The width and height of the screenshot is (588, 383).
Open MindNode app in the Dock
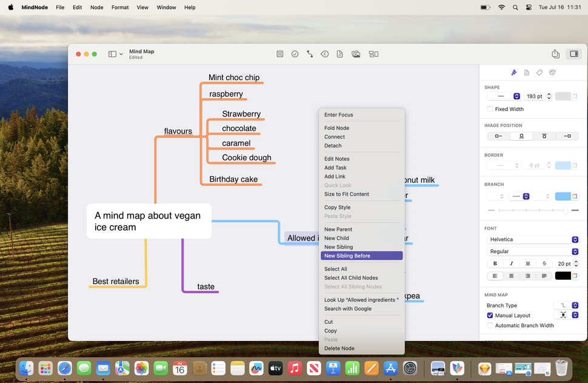click(457, 368)
